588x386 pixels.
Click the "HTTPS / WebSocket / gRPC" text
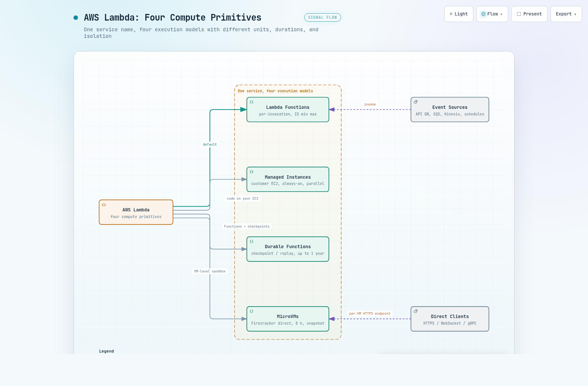450,324
